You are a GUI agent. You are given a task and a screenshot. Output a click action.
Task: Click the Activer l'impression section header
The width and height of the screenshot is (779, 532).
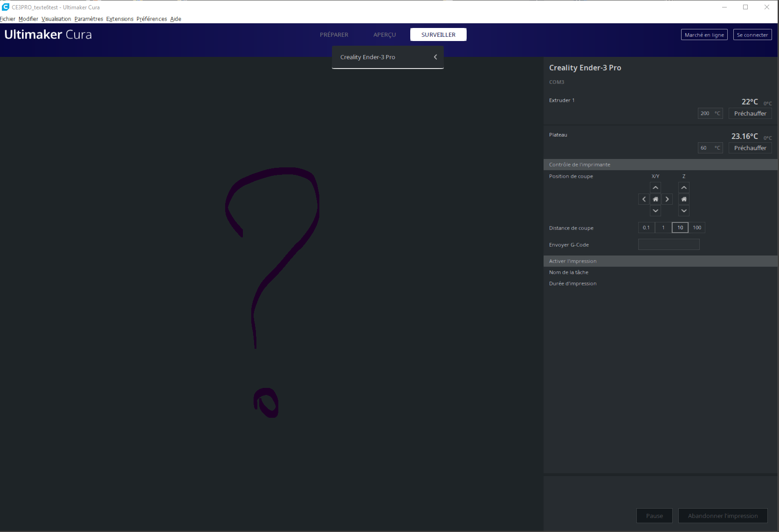[661, 261]
